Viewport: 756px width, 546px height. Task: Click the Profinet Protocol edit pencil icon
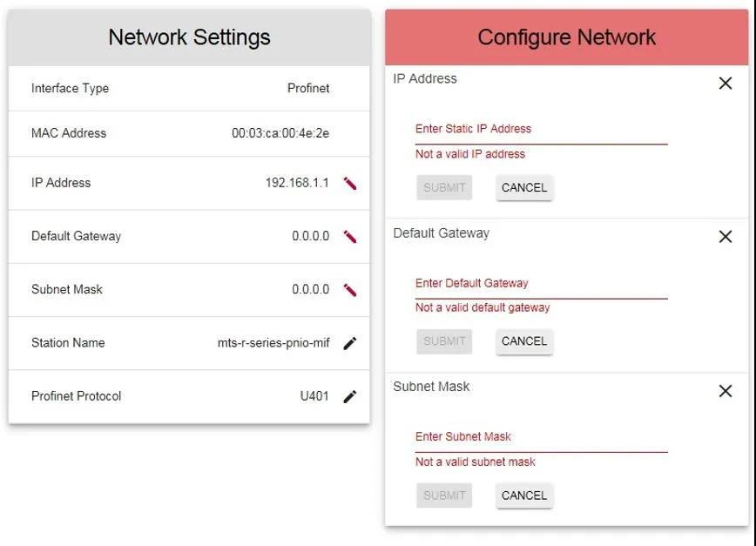350,396
